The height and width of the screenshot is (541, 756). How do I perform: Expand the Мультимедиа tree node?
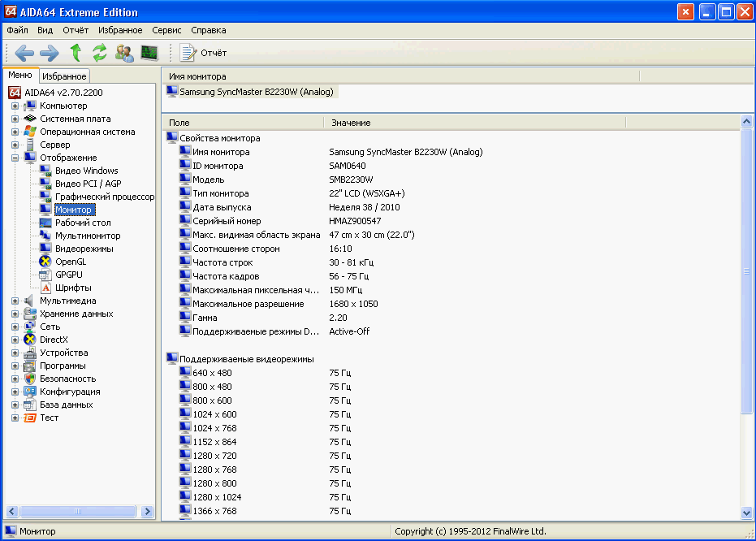point(15,301)
